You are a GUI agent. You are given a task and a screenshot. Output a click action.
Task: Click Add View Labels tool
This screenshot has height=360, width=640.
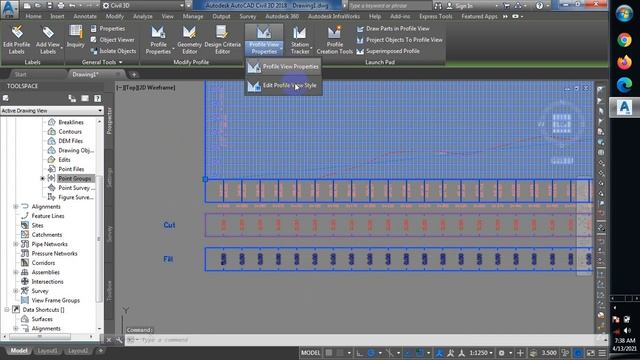(48, 40)
